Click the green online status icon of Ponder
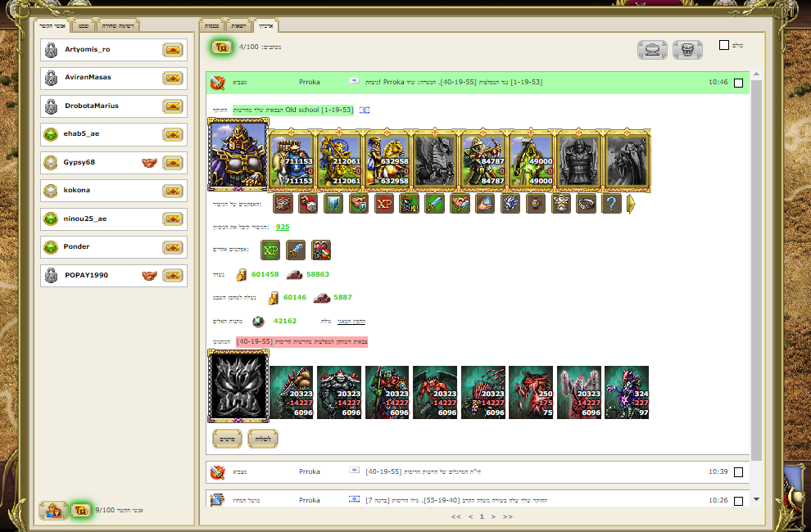Screen dimensions: 811x532 point(51,248)
